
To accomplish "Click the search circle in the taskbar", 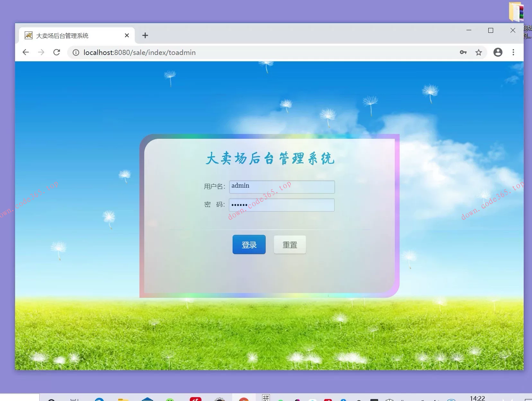I will click(x=51, y=399).
